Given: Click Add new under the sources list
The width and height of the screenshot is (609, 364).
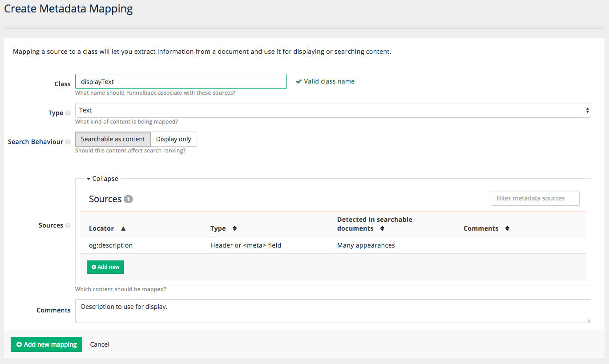Looking at the screenshot, I should (x=105, y=267).
